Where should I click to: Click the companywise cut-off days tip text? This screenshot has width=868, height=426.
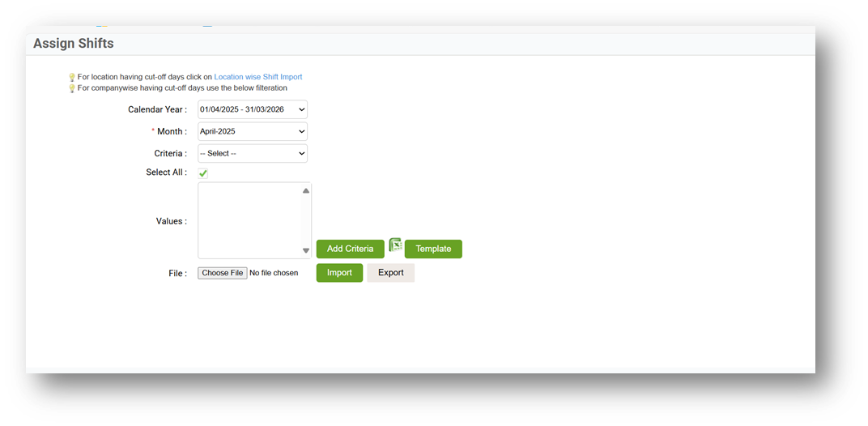coord(182,87)
